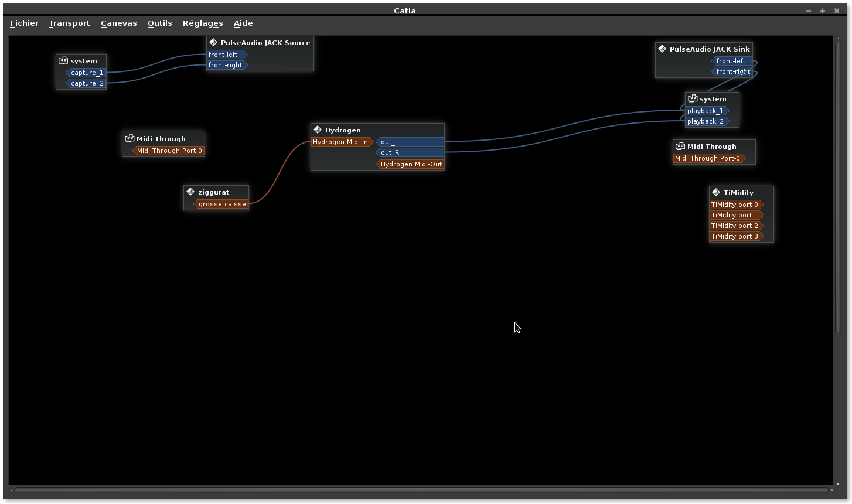Select the TiMidity port 2
Image resolution: width=852 pixels, height=504 pixels.
pyautogui.click(x=735, y=226)
